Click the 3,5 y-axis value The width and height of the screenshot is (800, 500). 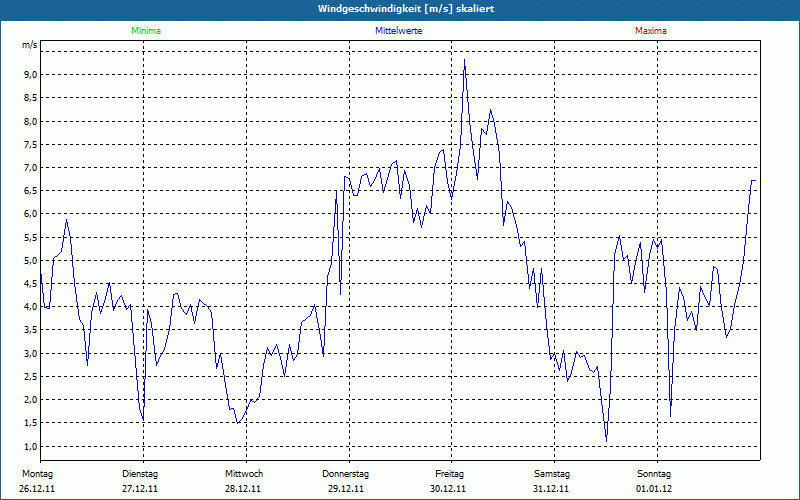31,330
